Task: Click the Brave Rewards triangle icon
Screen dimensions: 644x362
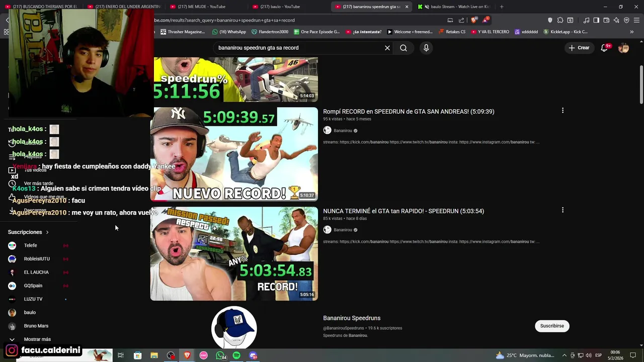Action: point(486,20)
